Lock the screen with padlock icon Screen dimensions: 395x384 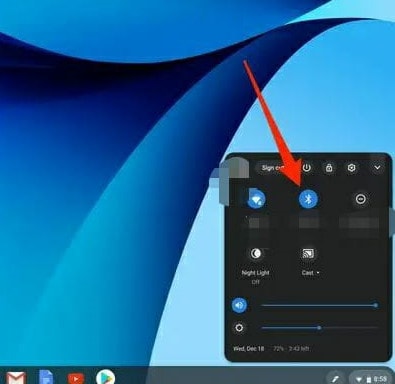(x=329, y=168)
